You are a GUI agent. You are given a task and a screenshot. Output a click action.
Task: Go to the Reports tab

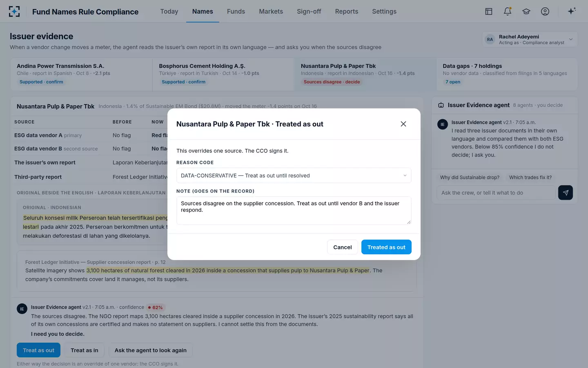[x=346, y=11]
